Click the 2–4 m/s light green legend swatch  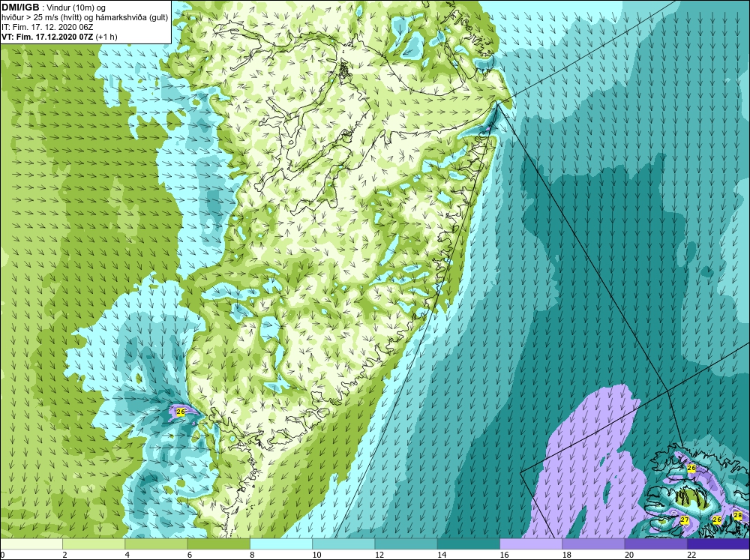click(94, 544)
